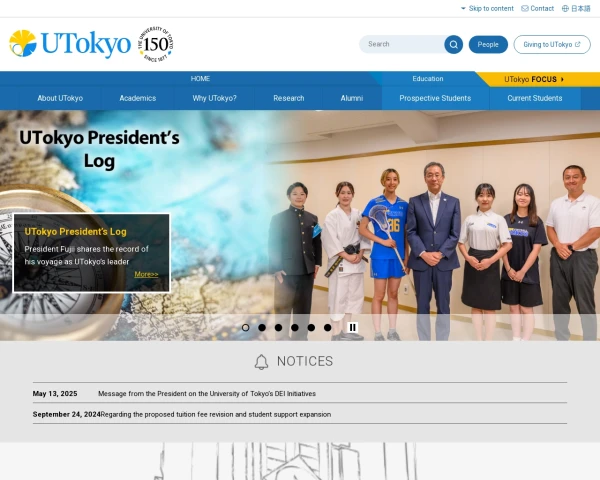600x480 pixels.
Task: Open the 150th anniversary emblem
Action: [x=156, y=44]
